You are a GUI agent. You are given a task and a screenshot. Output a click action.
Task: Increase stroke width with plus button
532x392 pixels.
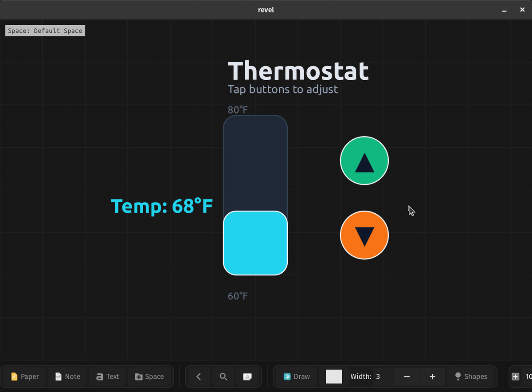click(x=432, y=376)
